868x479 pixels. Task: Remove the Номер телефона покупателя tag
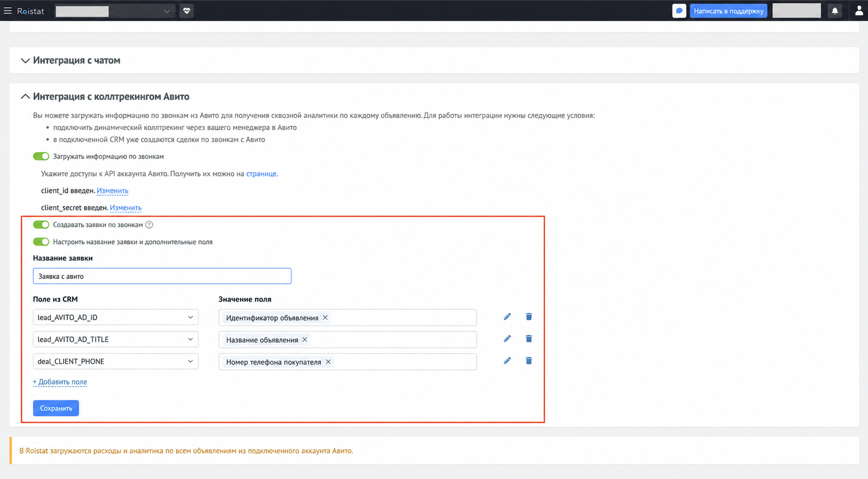(x=328, y=362)
